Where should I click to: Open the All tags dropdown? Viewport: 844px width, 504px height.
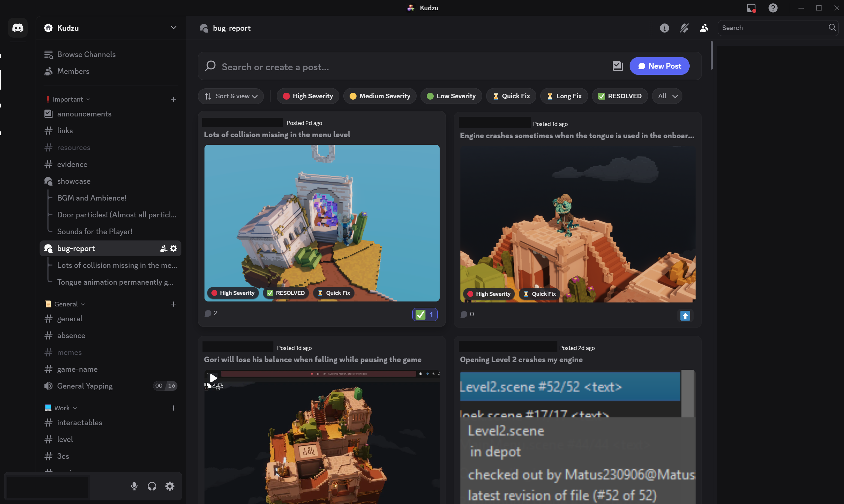pos(667,96)
